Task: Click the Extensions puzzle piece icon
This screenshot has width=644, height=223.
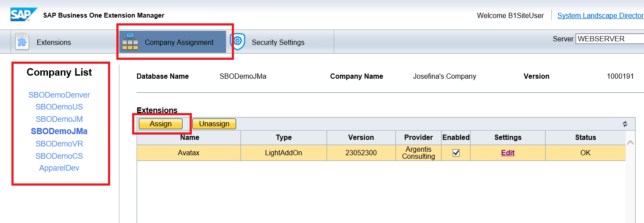Action: pos(22,42)
